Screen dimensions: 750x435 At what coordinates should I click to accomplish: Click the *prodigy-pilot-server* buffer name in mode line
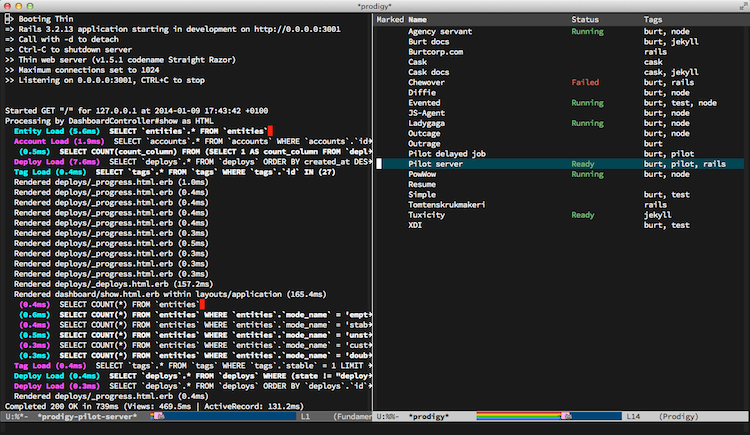[x=89, y=416]
